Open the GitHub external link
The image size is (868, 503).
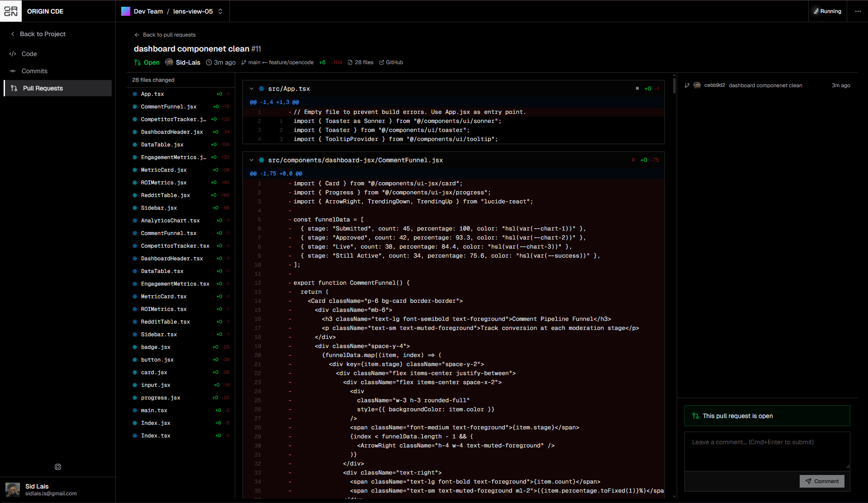pos(391,62)
